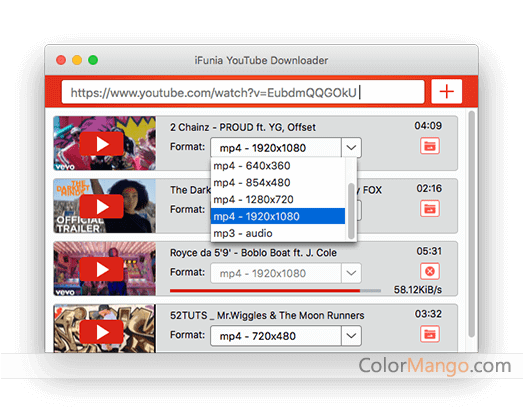Click download icon for 52TUTS Mr.Wiggles video
This screenshot has width=523, height=412.
click(430, 334)
